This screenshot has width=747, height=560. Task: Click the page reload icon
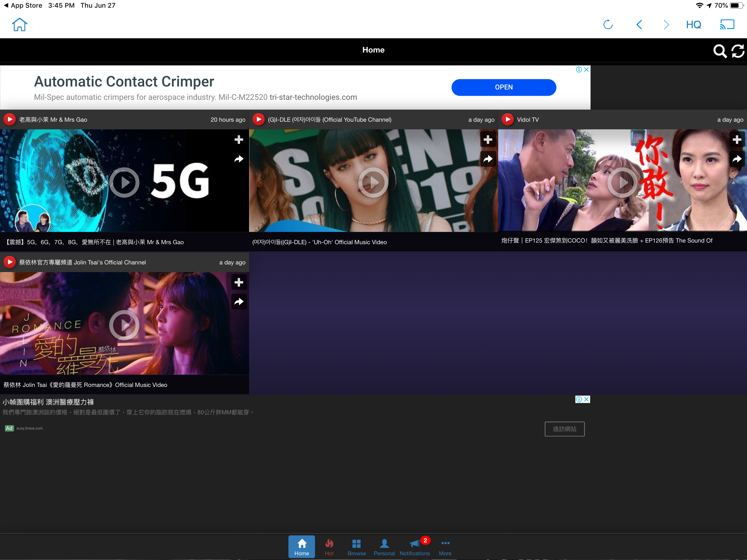point(608,25)
